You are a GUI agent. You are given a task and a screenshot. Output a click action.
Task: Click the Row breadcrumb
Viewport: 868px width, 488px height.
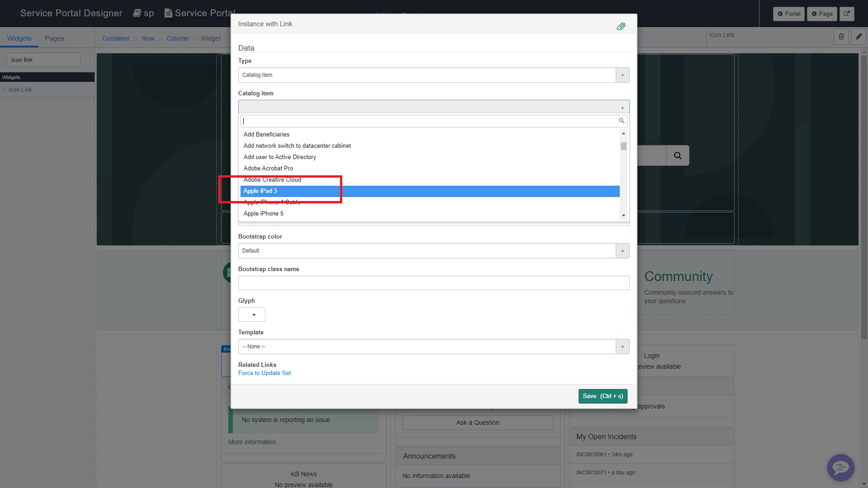click(x=148, y=38)
